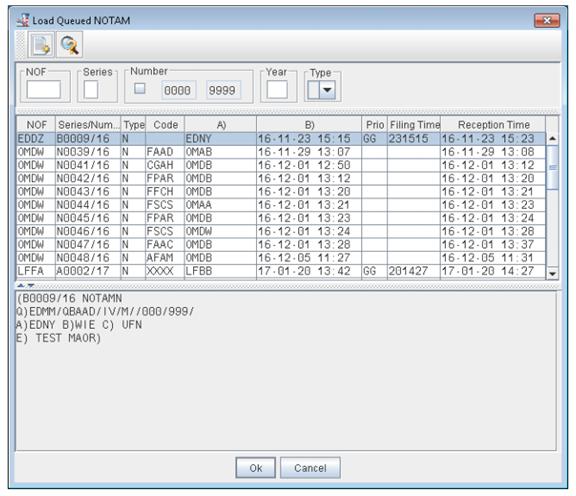Sort by the NOF column header

pyautogui.click(x=36, y=125)
